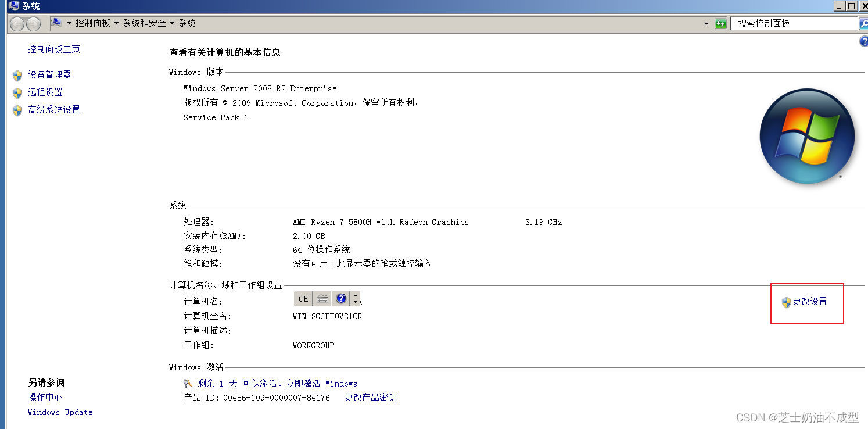The width and height of the screenshot is (868, 429).
Task: Click the magnifier icon in the search box
Action: [x=863, y=23]
